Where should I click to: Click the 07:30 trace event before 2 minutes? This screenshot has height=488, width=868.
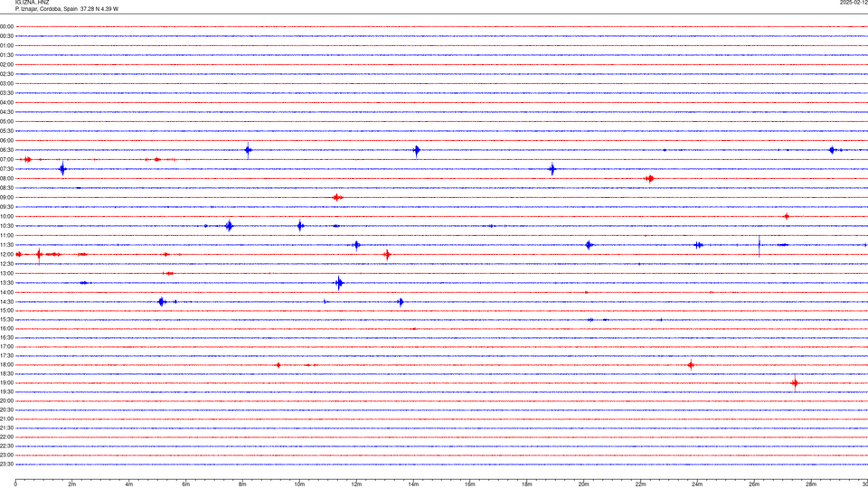62,169
